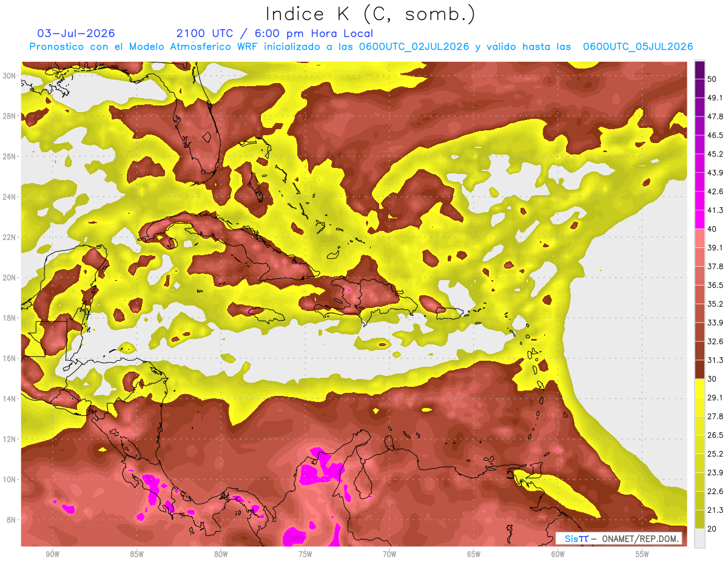Click the 75W longitude axis label

pos(305,554)
